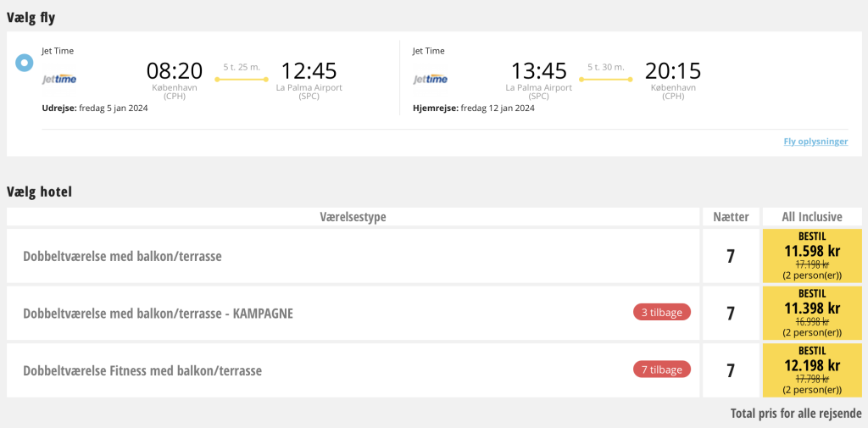The height and width of the screenshot is (428, 868).
Task: Click the outbound Jettime airline logo
Action: 59,79
